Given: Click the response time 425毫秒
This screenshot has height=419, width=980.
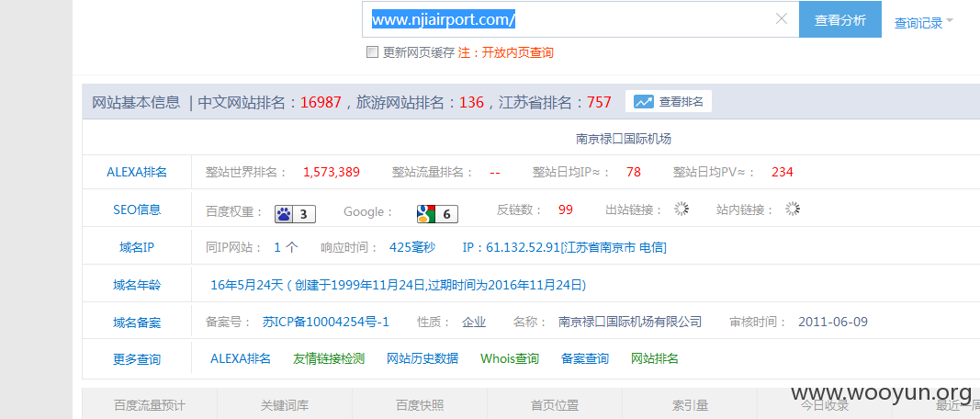Looking at the screenshot, I should [412, 248].
